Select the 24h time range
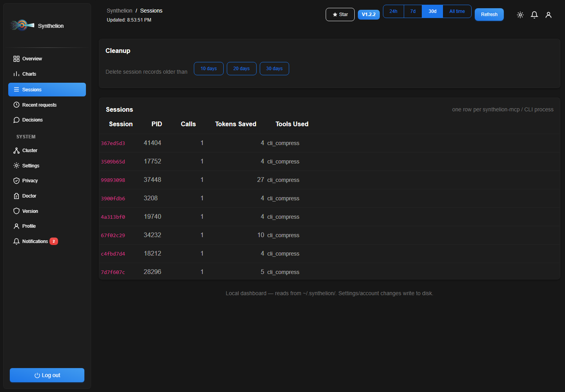The width and height of the screenshot is (565, 392). pyautogui.click(x=394, y=11)
